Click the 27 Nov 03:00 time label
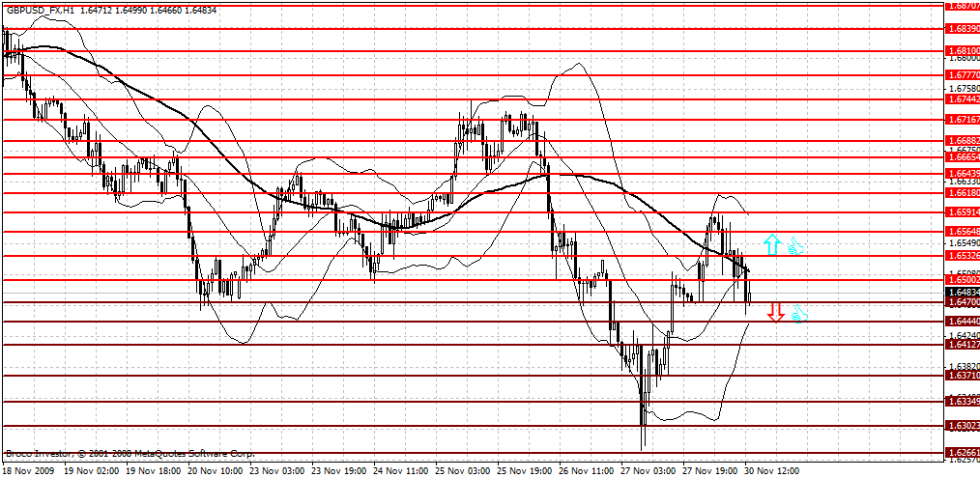The height and width of the screenshot is (478, 980). click(x=649, y=470)
